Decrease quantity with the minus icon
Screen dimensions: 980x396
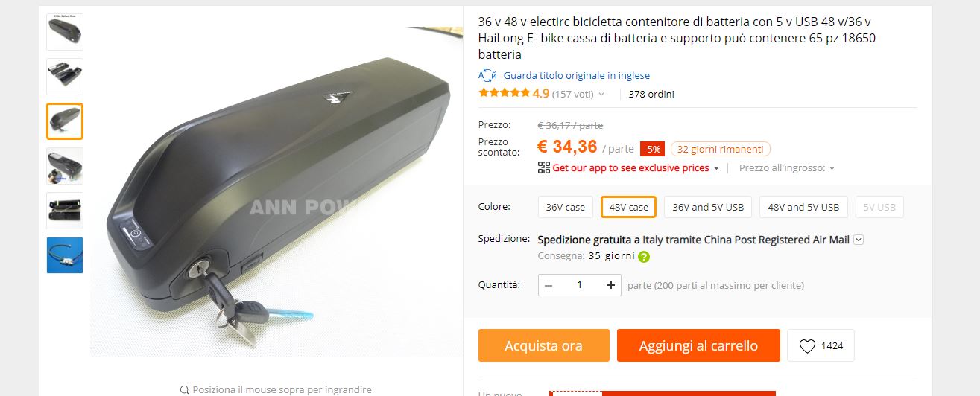(549, 284)
